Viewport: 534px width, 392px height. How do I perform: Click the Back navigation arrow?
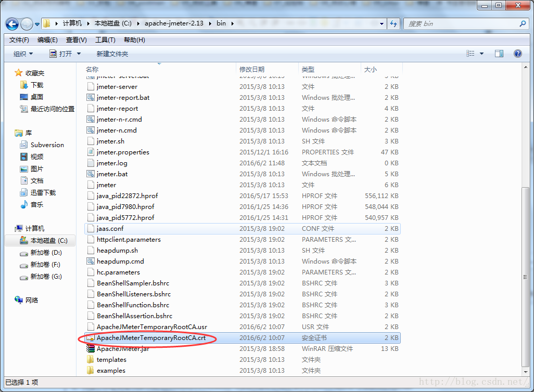tap(12, 24)
